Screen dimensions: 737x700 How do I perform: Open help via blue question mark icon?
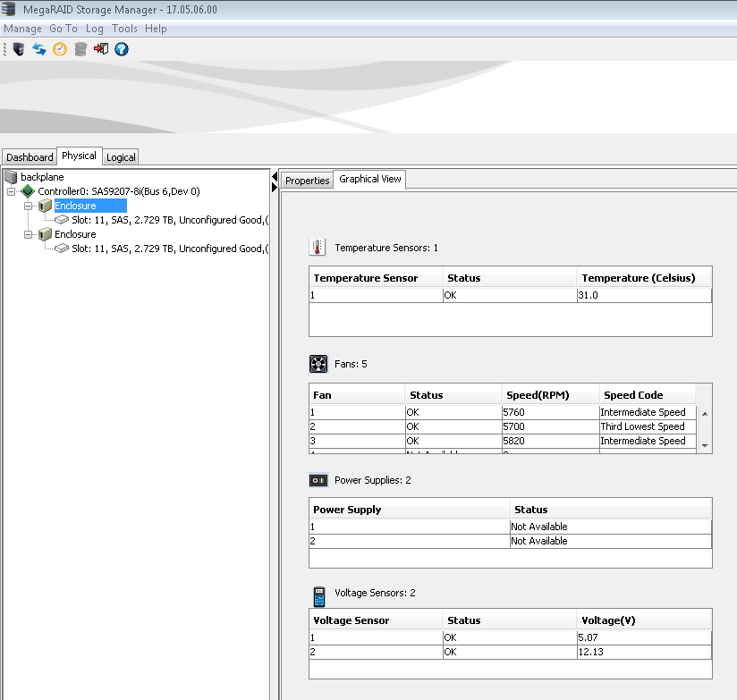coord(122,49)
